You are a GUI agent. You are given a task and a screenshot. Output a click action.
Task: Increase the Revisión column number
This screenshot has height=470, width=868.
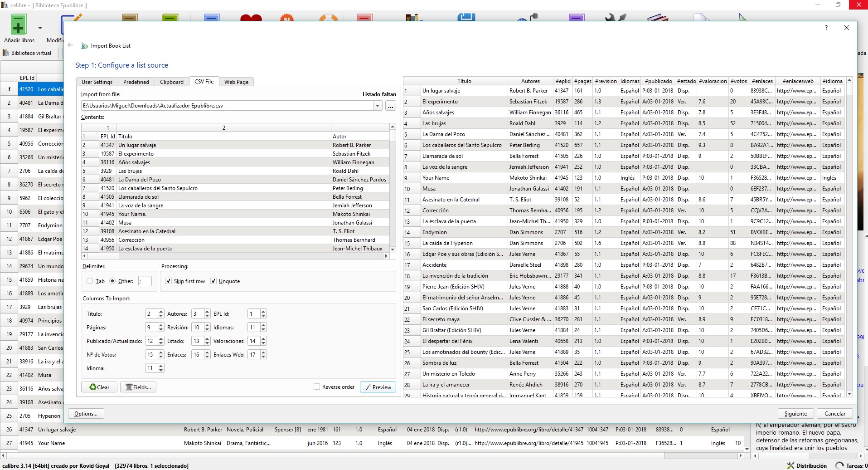tap(207, 325)
